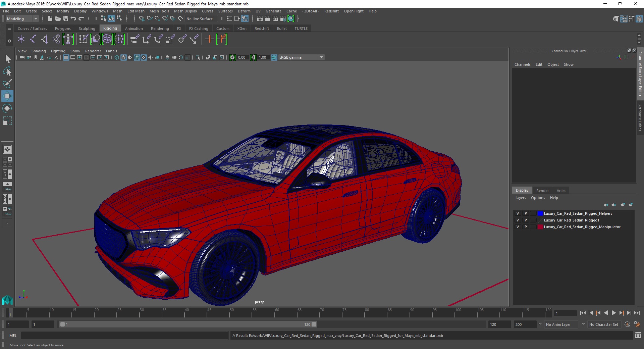This screenshot has width=644, height=349.
Task: Activate the Select tool arrow
Action: pyautogui.click(x=7, y=59)
